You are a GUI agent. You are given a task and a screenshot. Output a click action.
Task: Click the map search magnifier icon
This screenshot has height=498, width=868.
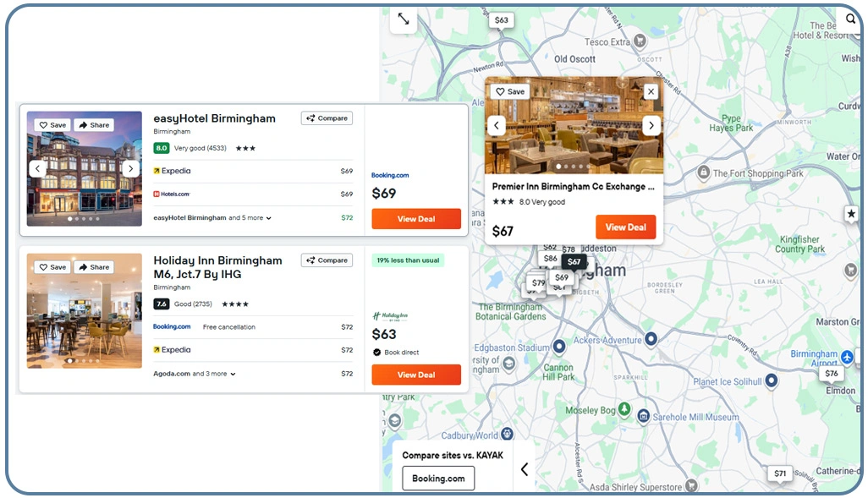[850, 19]
